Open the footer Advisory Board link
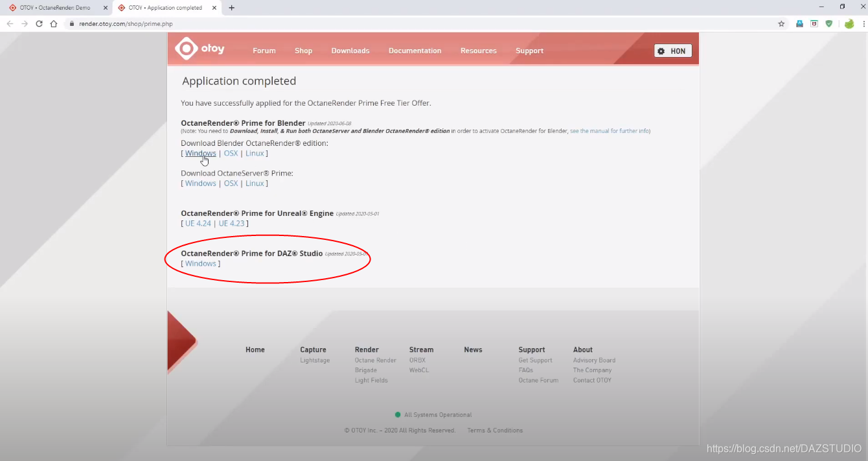The height and width of the screenshot is (461, 868). pos(594,361)
